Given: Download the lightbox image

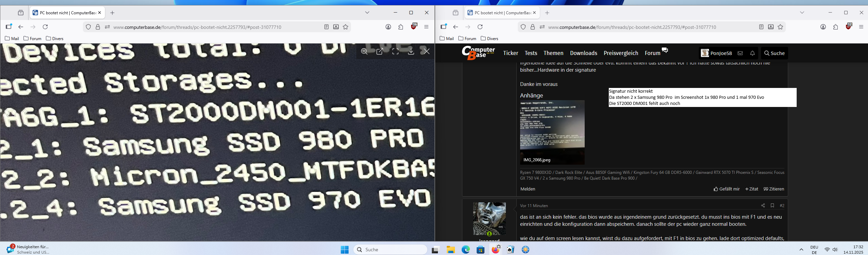Looking at the screenshot, I should (x=411, y=51).
